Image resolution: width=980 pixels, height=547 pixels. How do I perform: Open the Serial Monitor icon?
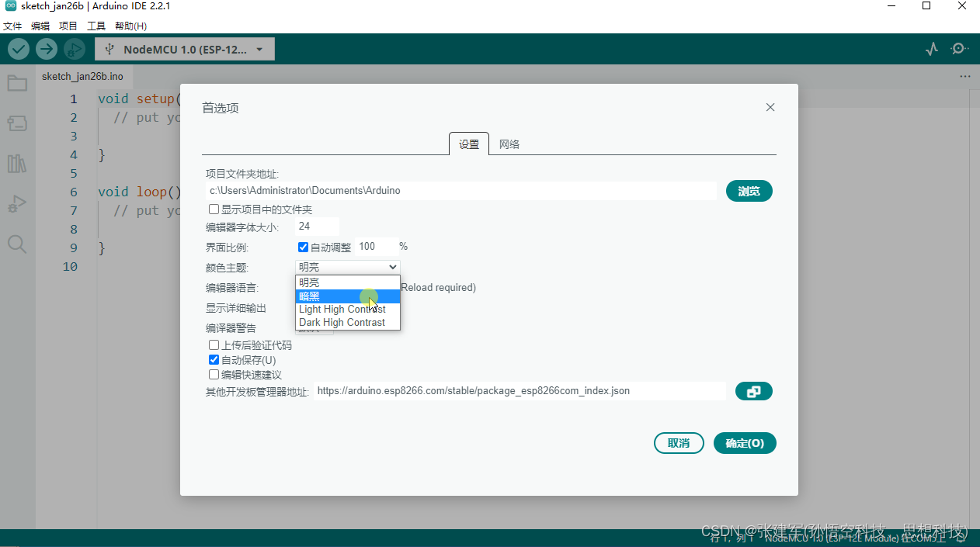point(960,49)
